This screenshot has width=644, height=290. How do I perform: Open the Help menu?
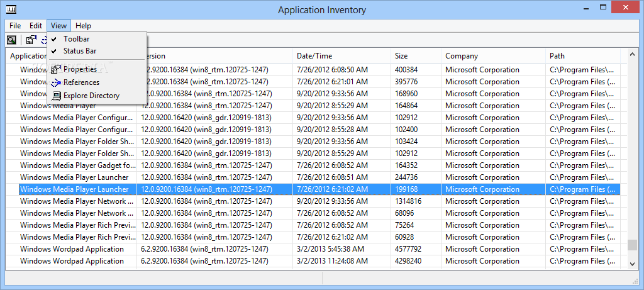point(83,25)
